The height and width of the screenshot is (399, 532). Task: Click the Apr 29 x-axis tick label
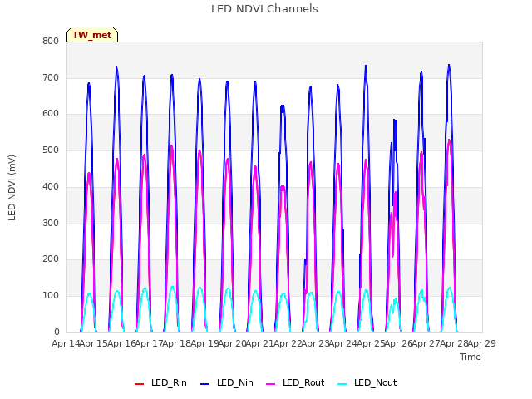coord(482,343)
